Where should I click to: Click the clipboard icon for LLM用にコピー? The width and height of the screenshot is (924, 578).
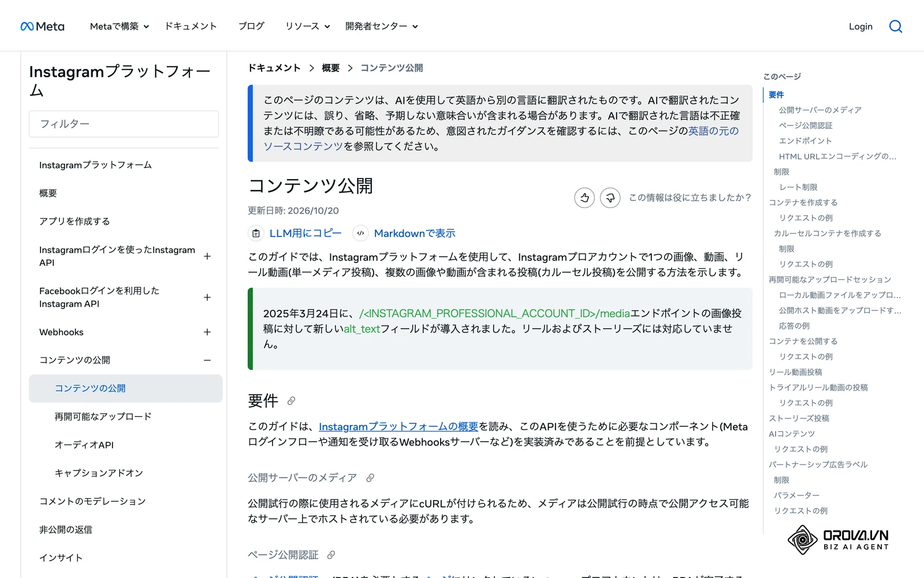point(256,234)
